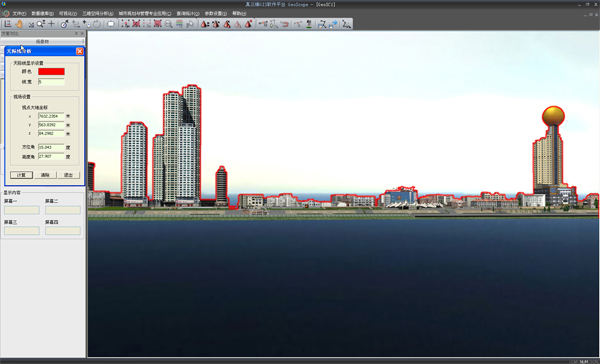Viewport: 600px width, 364px height.
Task: Click the polyline icon at toolbar end
Action: click(347, 24)
